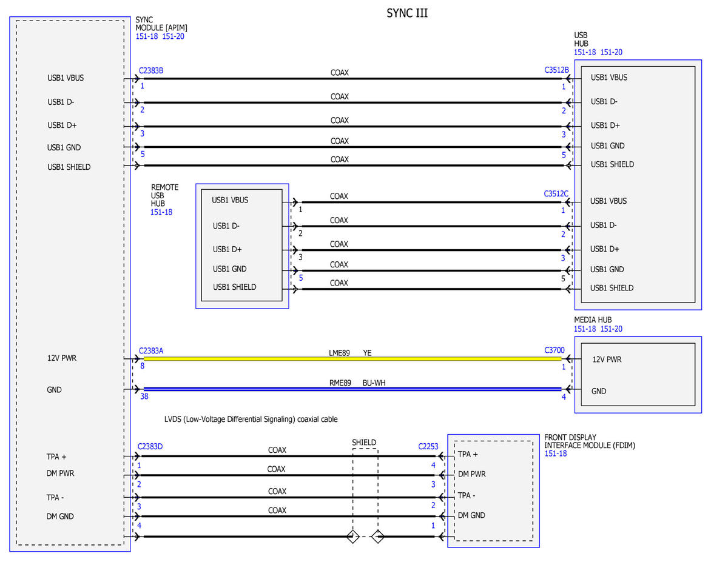Screen dimensions: 728x562
Task: Click the blue RME89 wire
Action: point(352,389)
